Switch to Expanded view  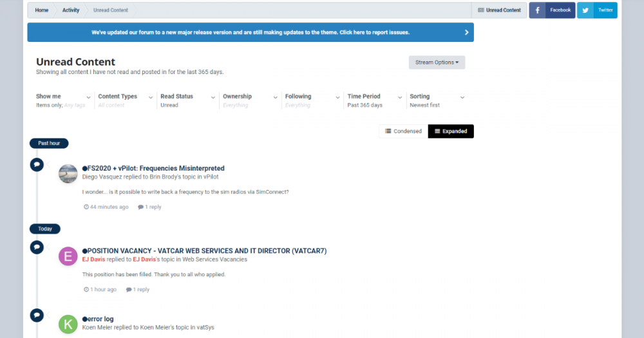pyautogui.click(x=451, y=131)
